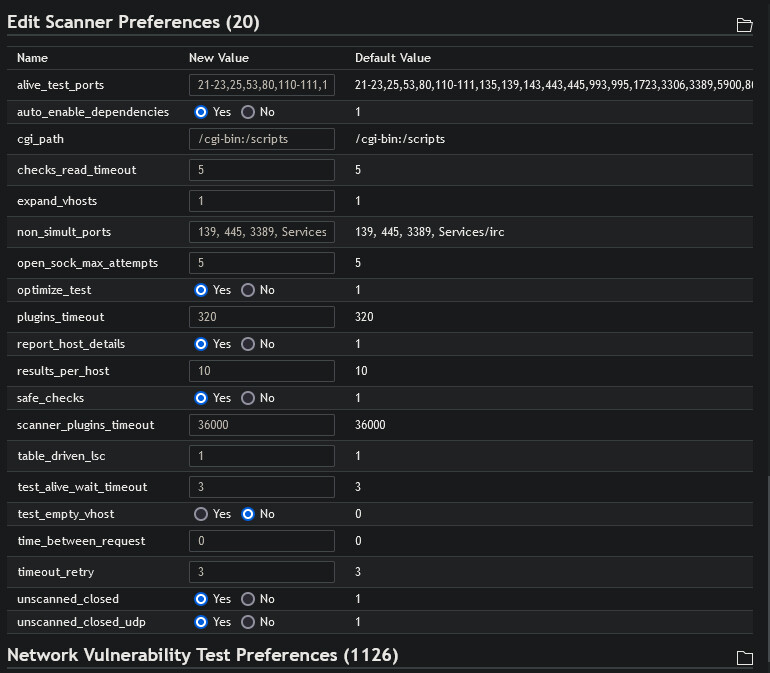Edit the time_between_request value field
This screenshot has width=770, height=673.
pyautogui.click(x=262, y=541)
